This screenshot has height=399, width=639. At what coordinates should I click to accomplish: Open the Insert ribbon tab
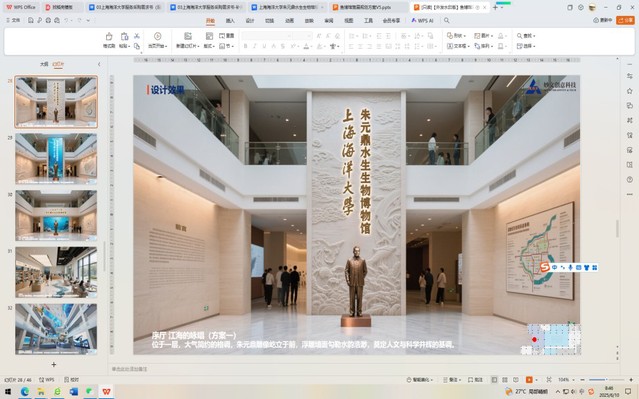(x=230, y=20)
